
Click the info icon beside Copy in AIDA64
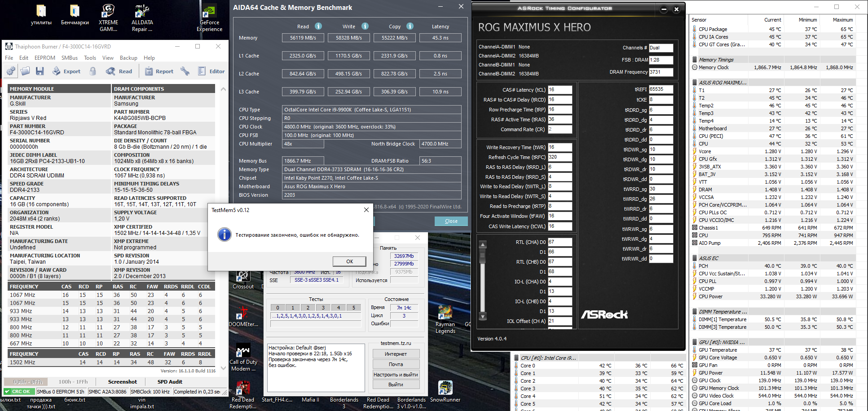[410, 26]
